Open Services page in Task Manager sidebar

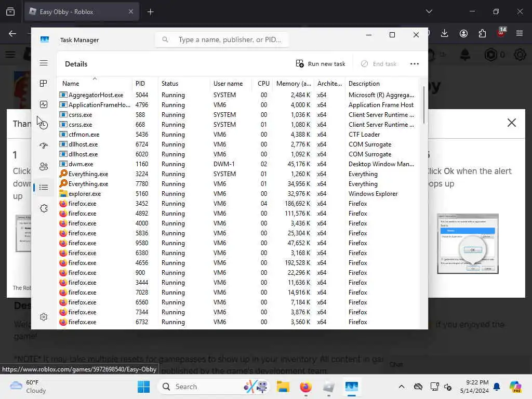click(x=44, y=208)
